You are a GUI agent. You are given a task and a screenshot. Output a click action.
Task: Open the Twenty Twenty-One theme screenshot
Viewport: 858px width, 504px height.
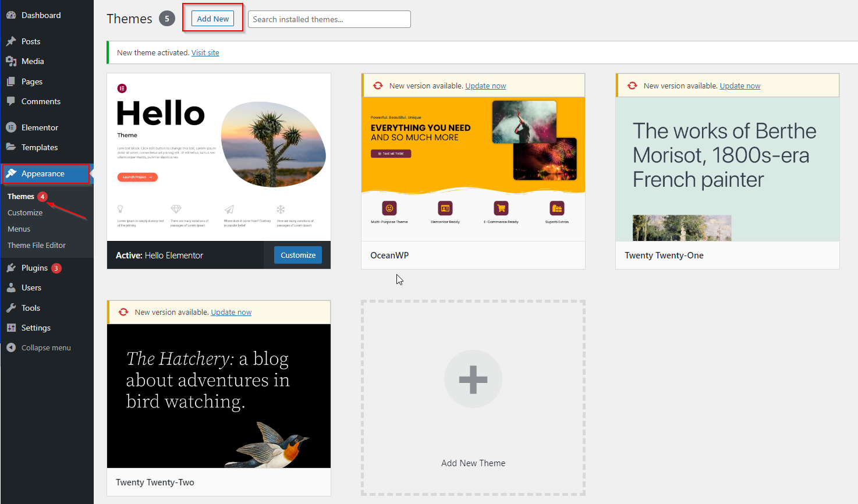[728, 169]
